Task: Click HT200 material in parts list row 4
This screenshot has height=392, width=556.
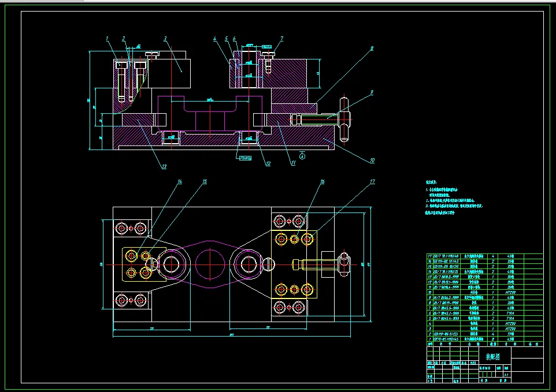Action: [510, 323]
